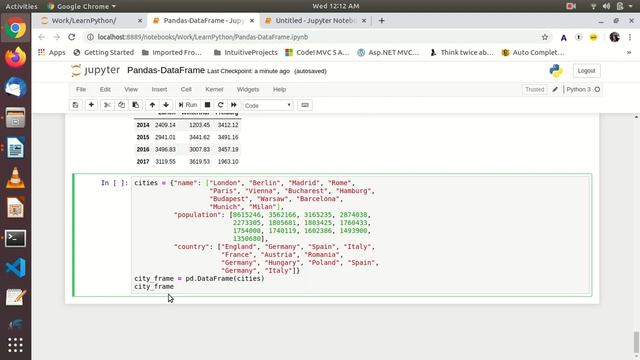This screenshot has height=360, width=640.
Task: Click the Jupyter logo
Action: coord(96,71)
